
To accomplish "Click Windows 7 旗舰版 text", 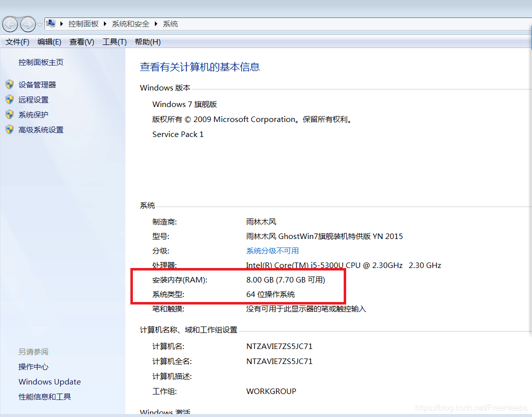I will click(184, 104).
